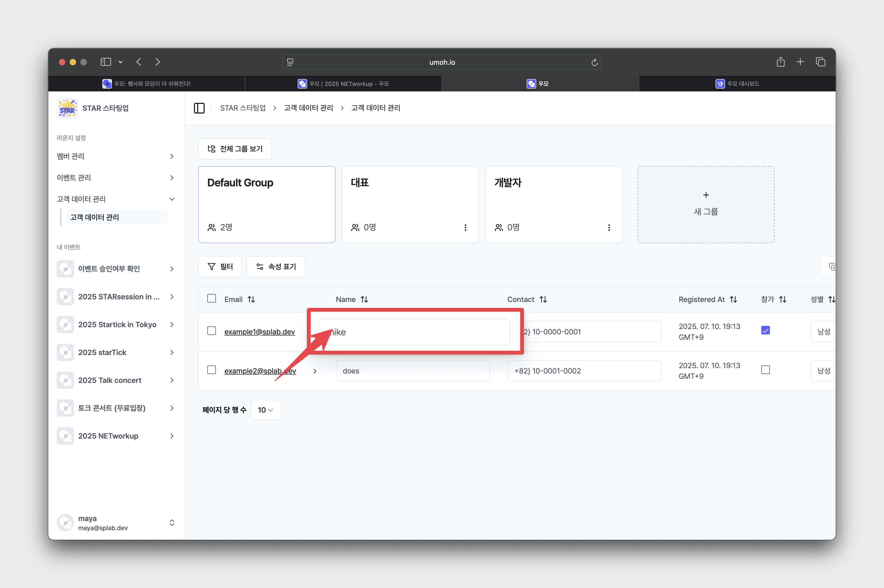Open account switcher for maya user
Screen dimensions: 884x588
coord(172,523)
